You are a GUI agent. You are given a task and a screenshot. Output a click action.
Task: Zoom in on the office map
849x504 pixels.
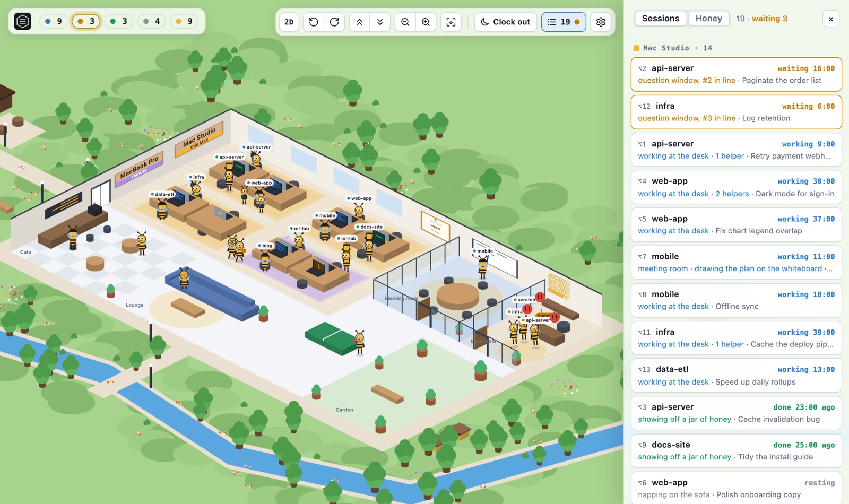(426, 22)
